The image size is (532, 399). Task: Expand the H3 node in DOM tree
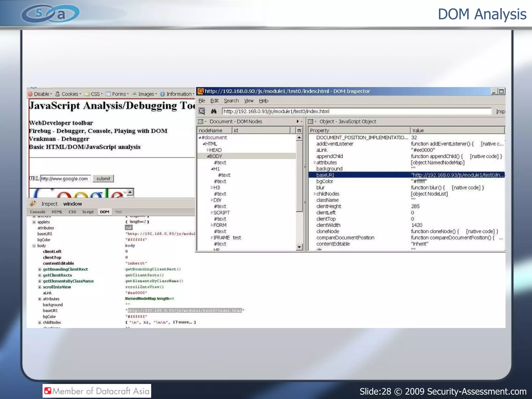(x=212, y=188)
